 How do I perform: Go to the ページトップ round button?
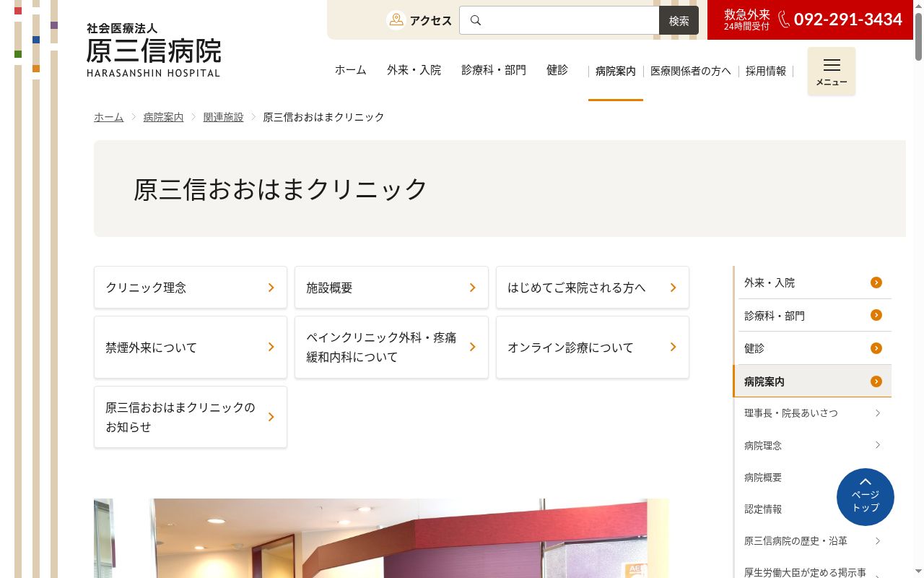[x=866, y=497]
